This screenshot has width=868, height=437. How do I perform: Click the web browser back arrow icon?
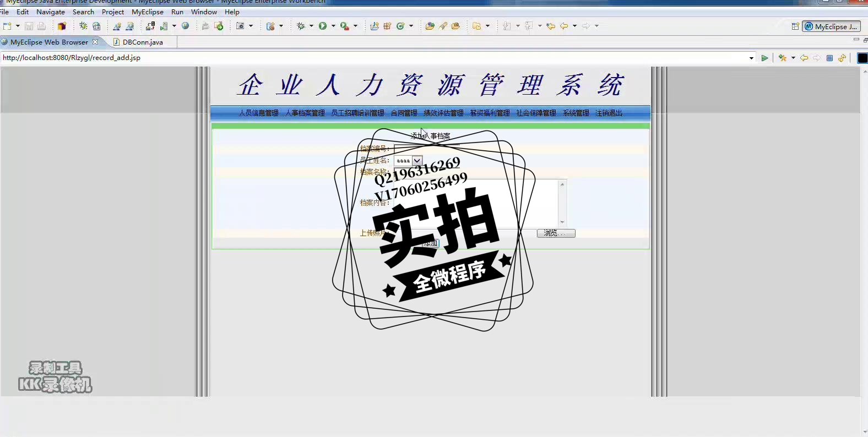pyautogui.click(x=804, y=58)
